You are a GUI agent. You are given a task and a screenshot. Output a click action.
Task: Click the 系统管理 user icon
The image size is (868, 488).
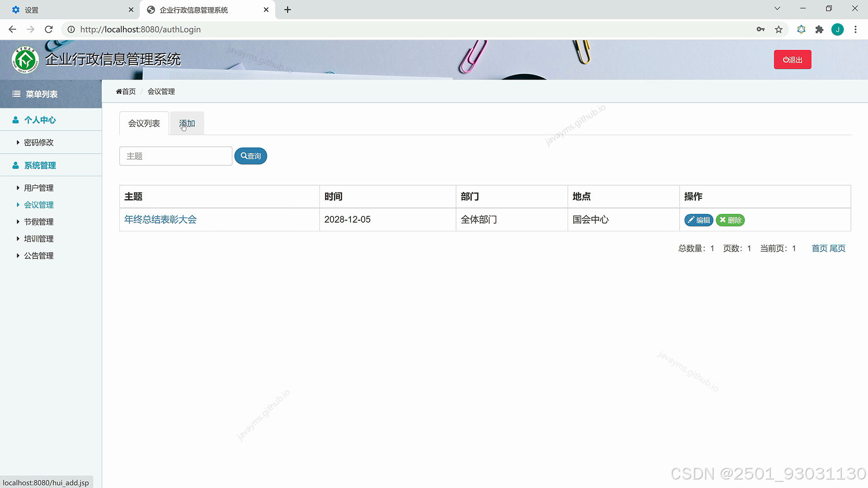click(x=15, y=165)
